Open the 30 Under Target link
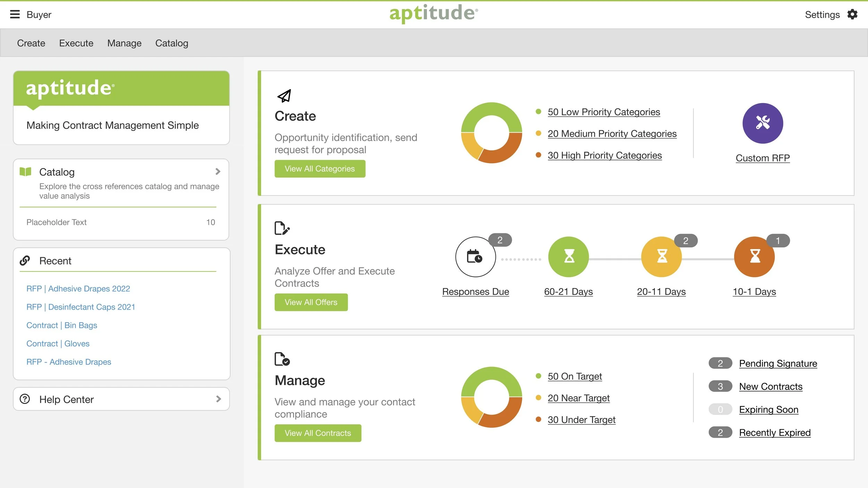This screenshot has width=868, height=488. [x=582, y=420]
